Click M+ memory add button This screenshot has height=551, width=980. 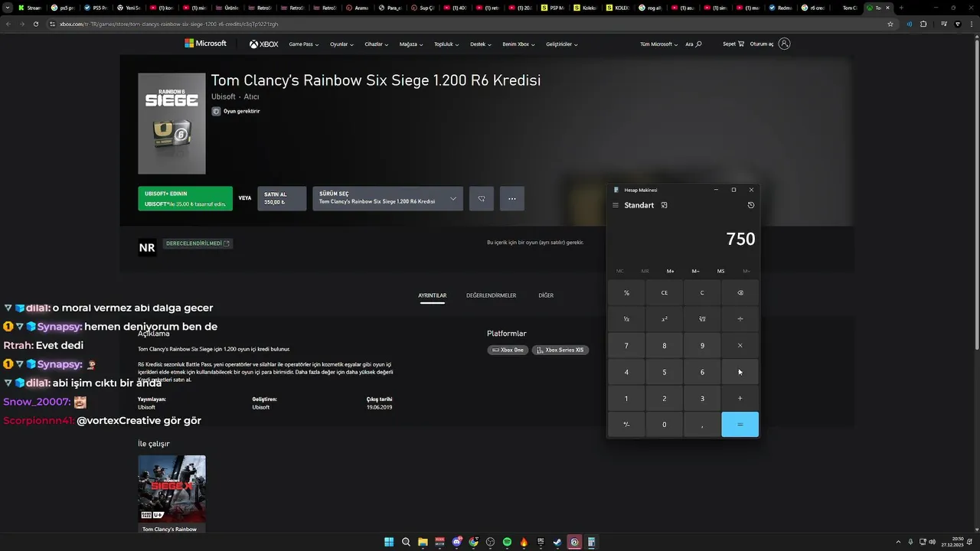(670, 271)
